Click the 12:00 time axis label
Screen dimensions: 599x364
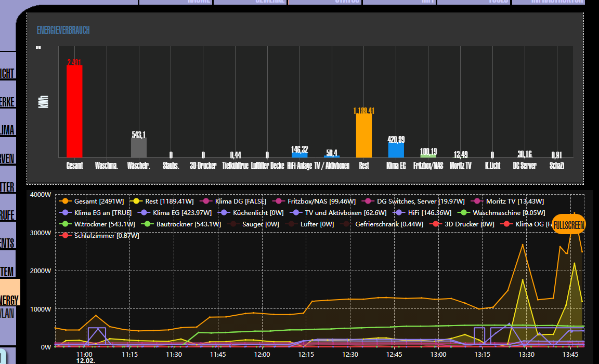pyautogui.click(x=262, y=355)
